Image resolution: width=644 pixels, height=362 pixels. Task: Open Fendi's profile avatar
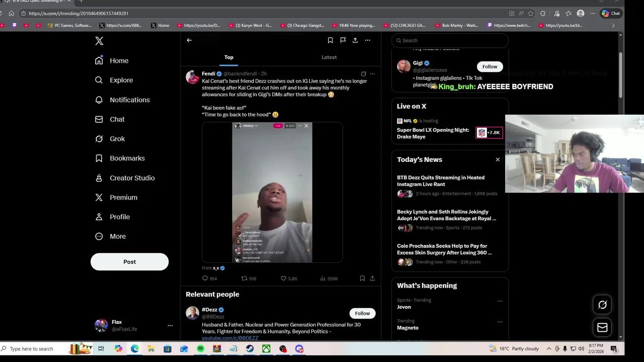point(192,77)
